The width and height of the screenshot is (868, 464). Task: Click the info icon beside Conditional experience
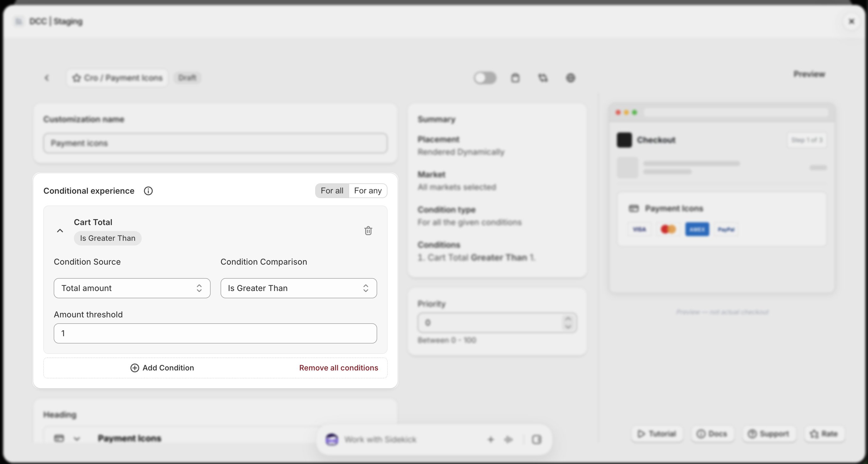click(x=148, y=191)
